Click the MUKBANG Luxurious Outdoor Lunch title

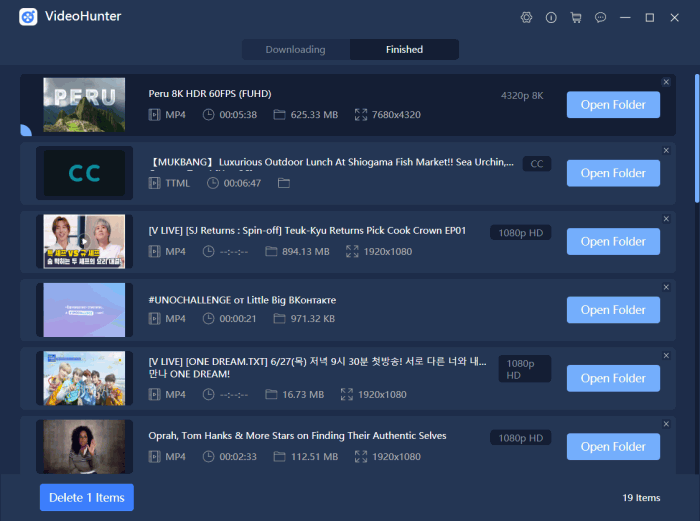click(331, 162)
